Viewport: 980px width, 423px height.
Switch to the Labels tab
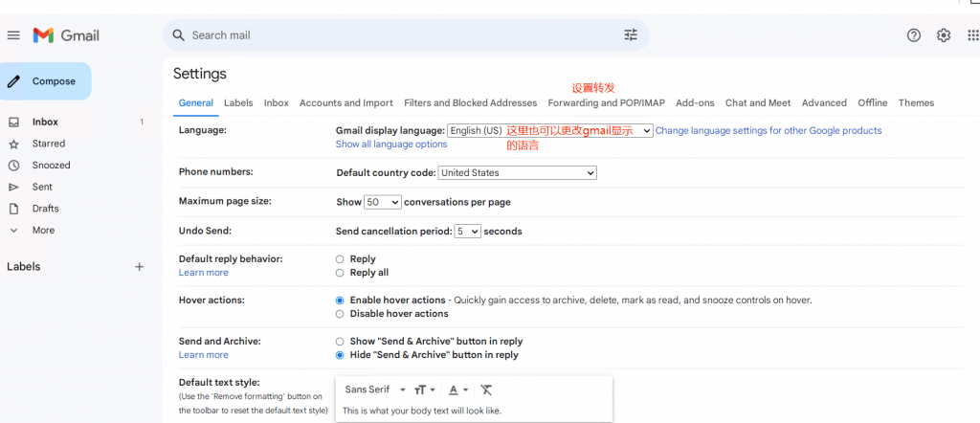(238, 103)
